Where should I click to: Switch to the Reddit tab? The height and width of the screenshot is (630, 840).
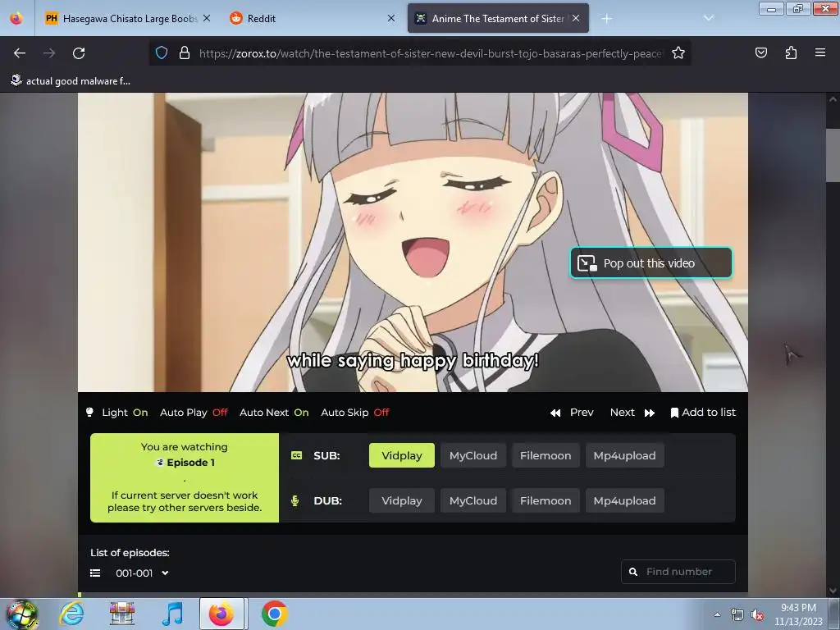pyautogui.click(x=312, y=18)
